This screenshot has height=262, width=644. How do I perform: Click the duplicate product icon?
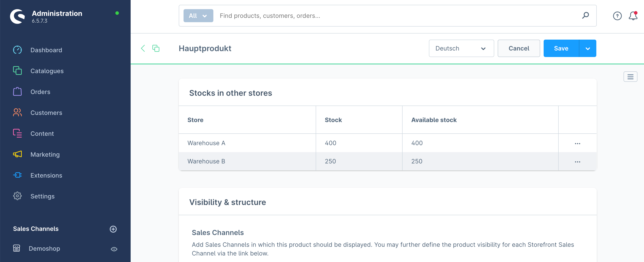[156, 48]
